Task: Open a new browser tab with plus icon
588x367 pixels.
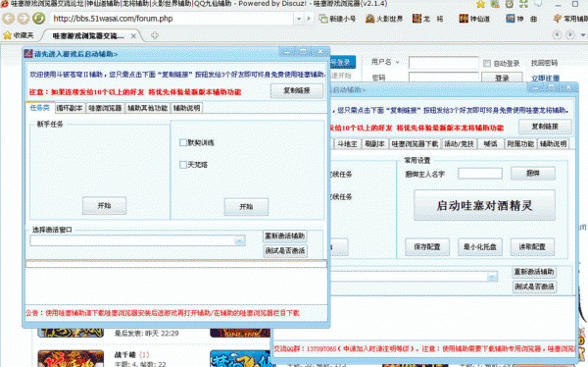Action: coord(155,35)
